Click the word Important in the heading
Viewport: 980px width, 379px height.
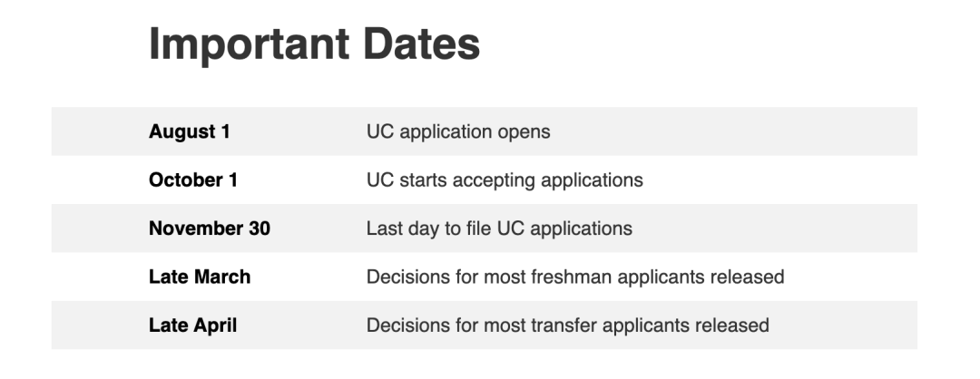tap(249, 45)
